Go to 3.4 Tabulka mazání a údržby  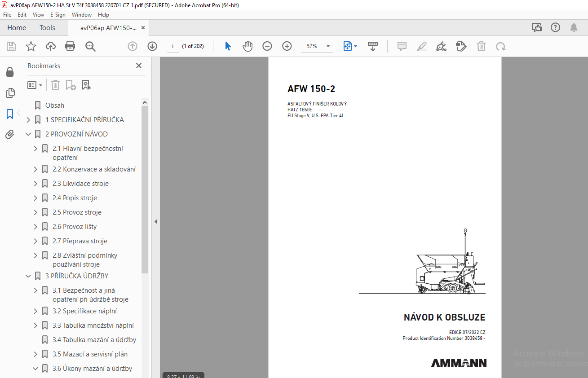tap(94, 340)
